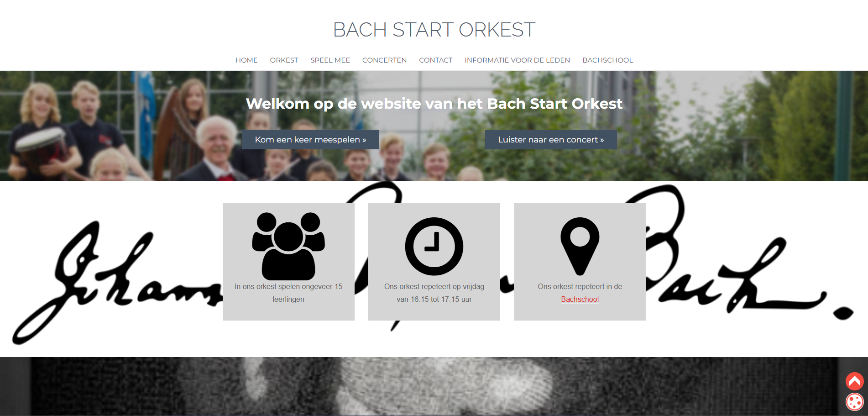This screenshot has width=868, height=416.
Task: Click the clock icon
Action: 434,246
